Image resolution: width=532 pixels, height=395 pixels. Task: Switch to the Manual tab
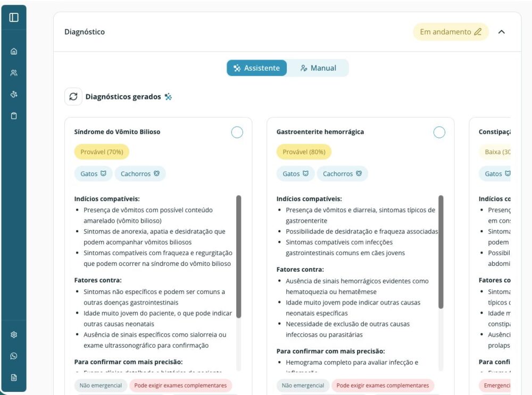coord(318,68)
